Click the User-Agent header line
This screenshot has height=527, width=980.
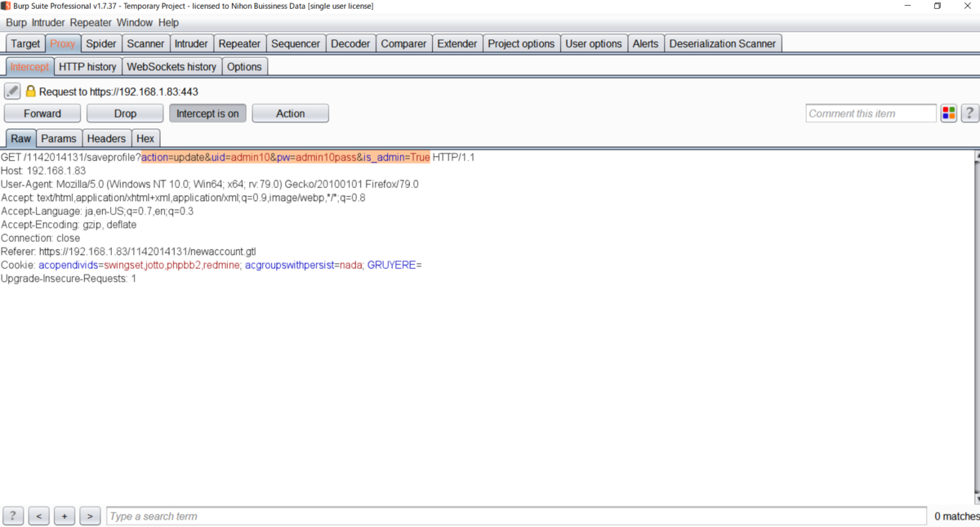(x=210, y=185)
